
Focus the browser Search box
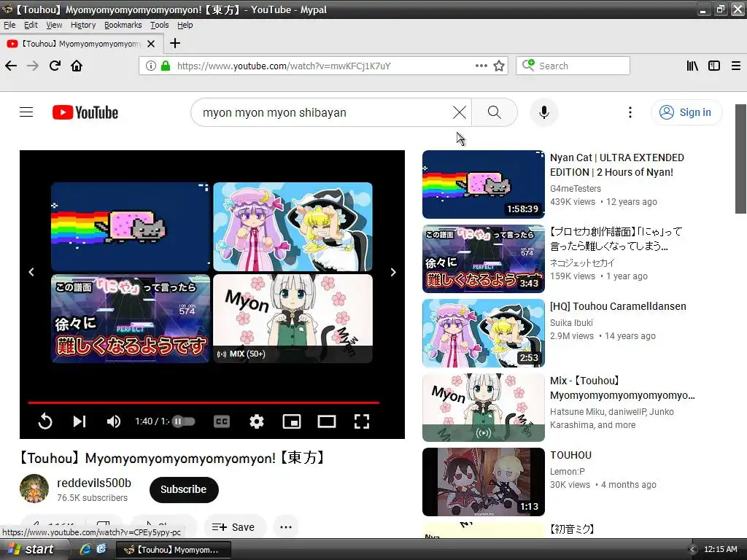click(573, 66)
